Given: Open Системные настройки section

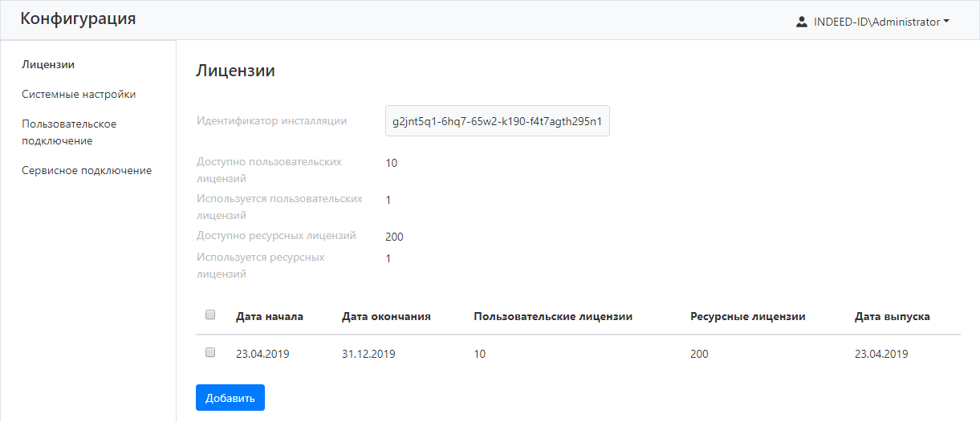Looking at the screenshot, I should click(x=79, y=94).
